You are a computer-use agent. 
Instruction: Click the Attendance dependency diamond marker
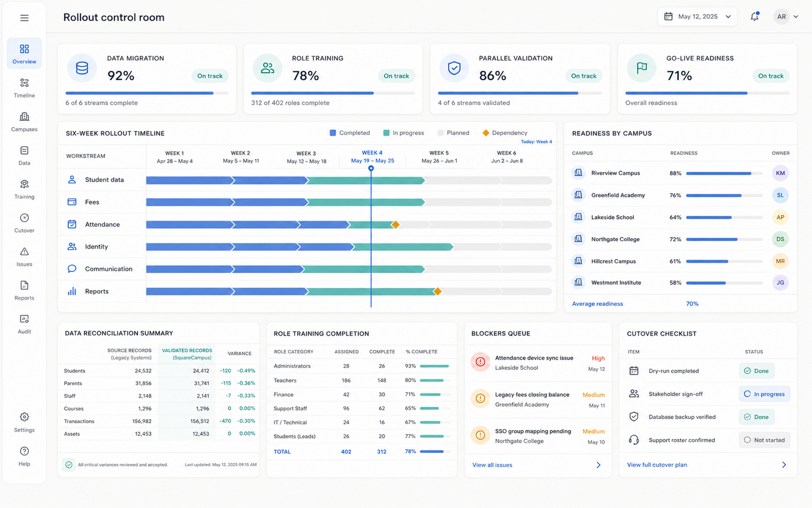(396, 224)
